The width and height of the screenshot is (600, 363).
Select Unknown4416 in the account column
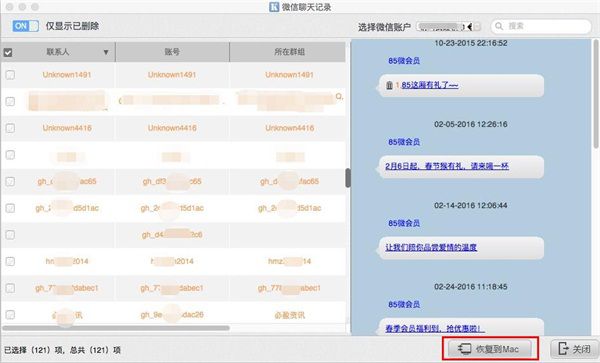pos(172,128)
